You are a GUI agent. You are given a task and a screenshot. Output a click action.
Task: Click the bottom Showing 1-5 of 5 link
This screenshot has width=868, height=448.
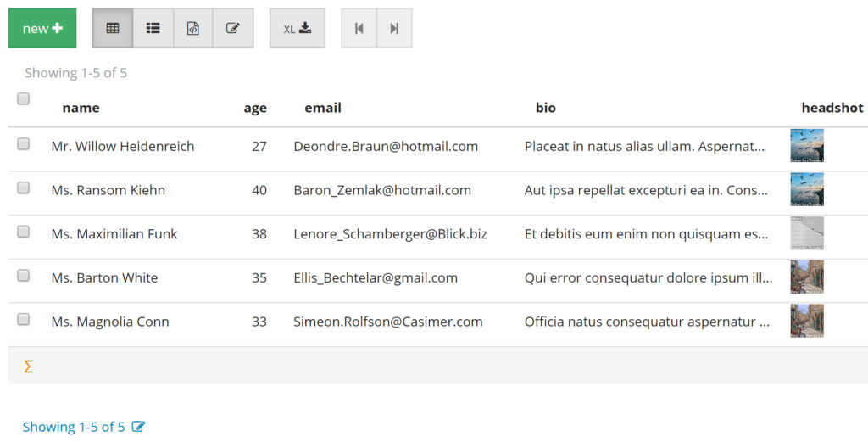pyautogui.click(x=74, y=427)
